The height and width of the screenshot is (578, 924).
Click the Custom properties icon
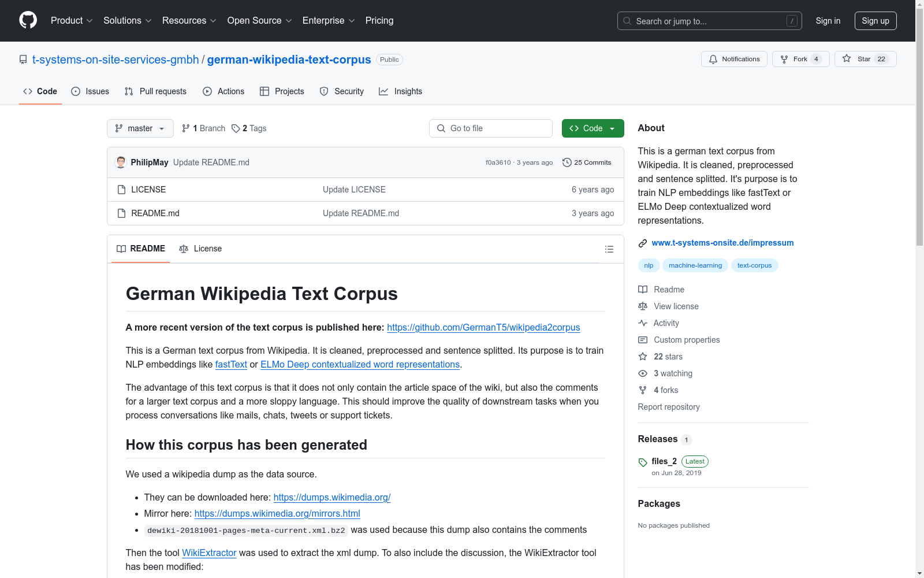[643, 340]
